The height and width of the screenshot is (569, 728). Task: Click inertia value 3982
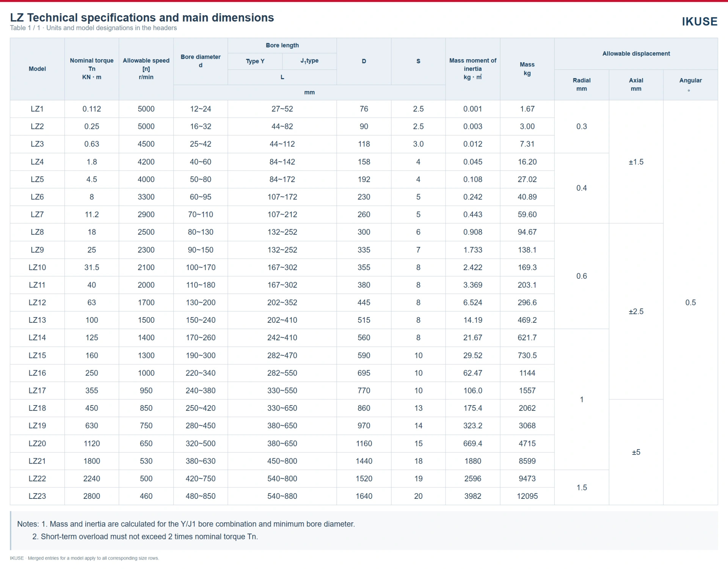pyautogui.click(x=473, y=496)
